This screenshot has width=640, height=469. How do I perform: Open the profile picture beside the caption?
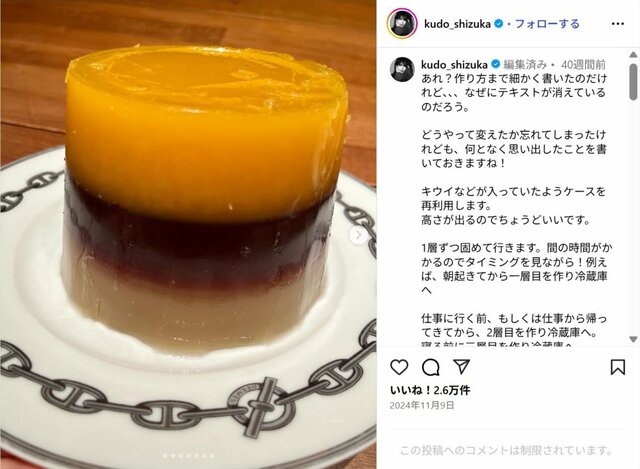402,69
